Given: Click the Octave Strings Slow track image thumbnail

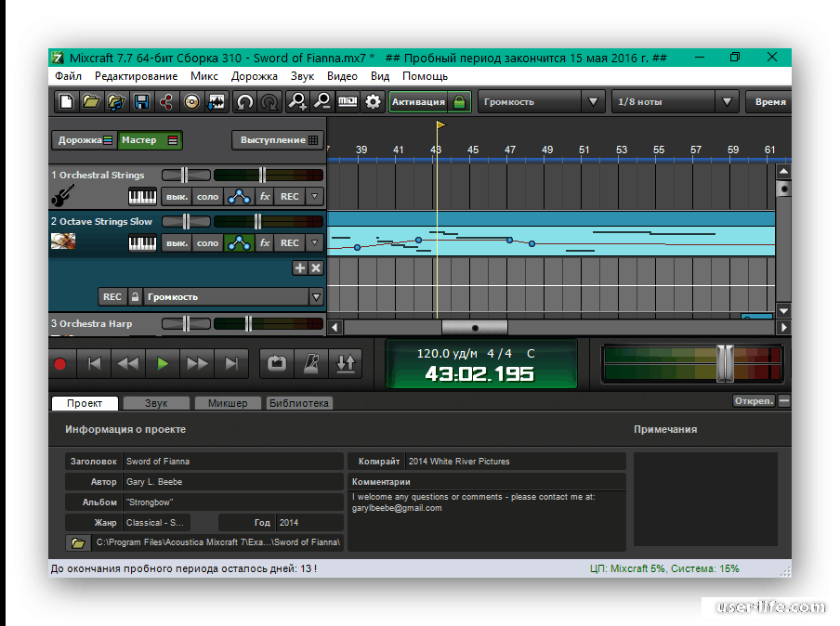Looking at the screenshot, I should [63, 241].
